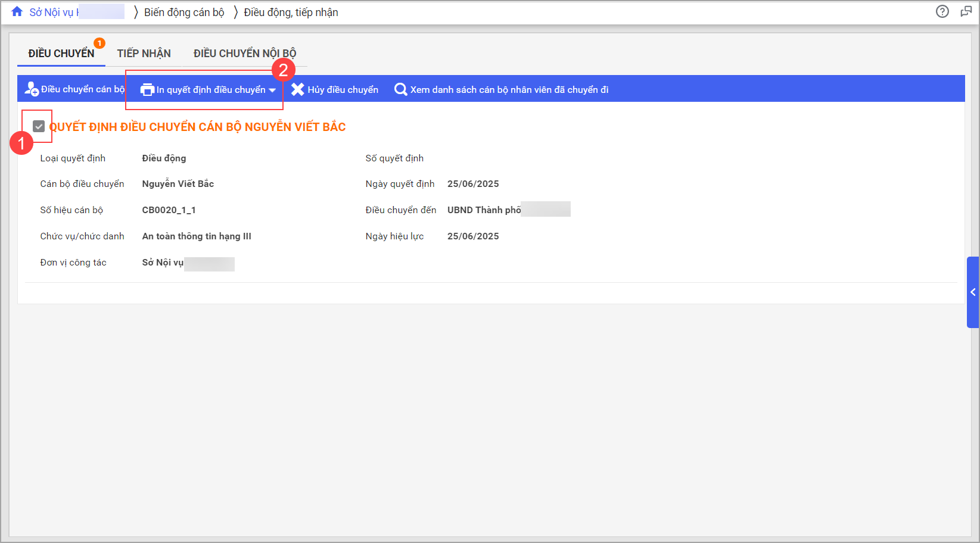Uncheck the transfer decision checkbox

pos(39,126)
